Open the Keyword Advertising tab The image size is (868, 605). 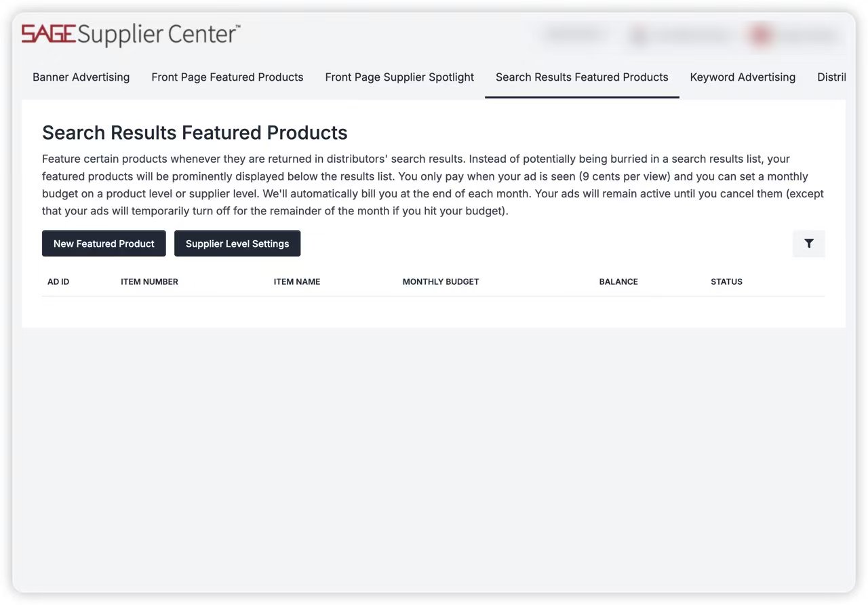[743, 77]
